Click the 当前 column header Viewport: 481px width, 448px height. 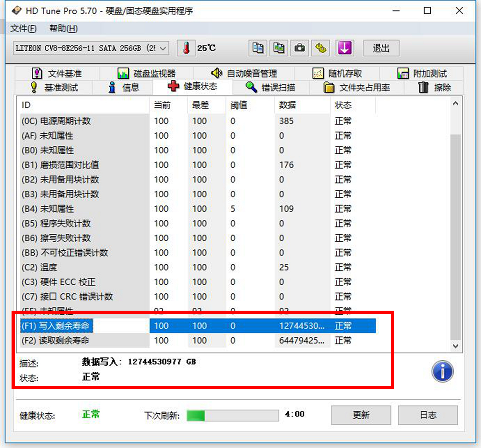tap(169, 105)
